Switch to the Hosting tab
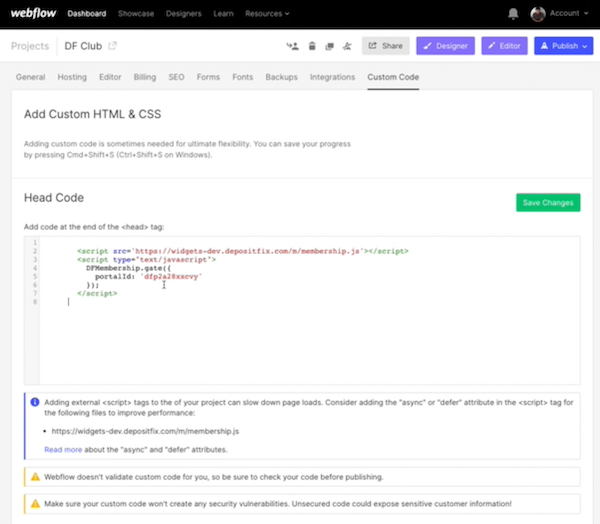The image size is (600, 524). [72, 77]
